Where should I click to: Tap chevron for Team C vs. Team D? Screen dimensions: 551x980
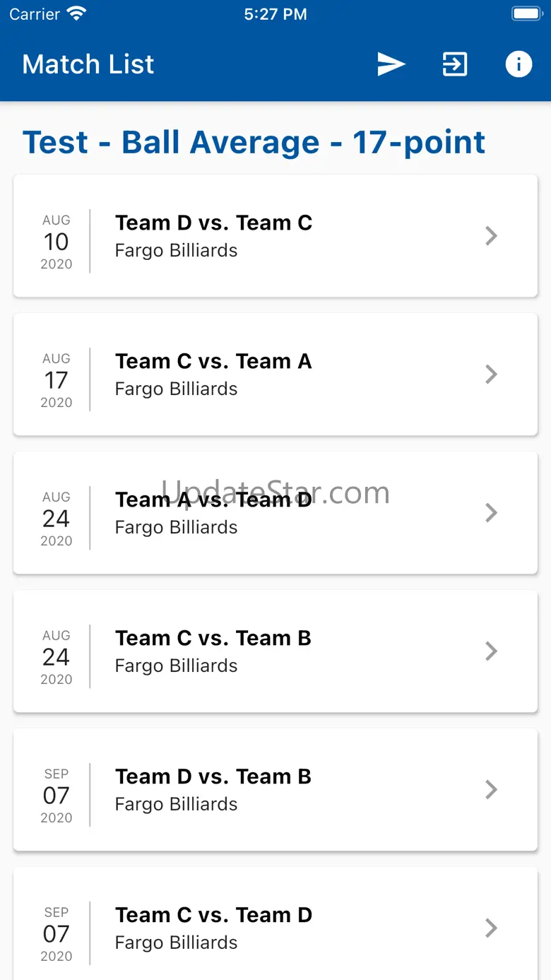[x=492, y=928]
